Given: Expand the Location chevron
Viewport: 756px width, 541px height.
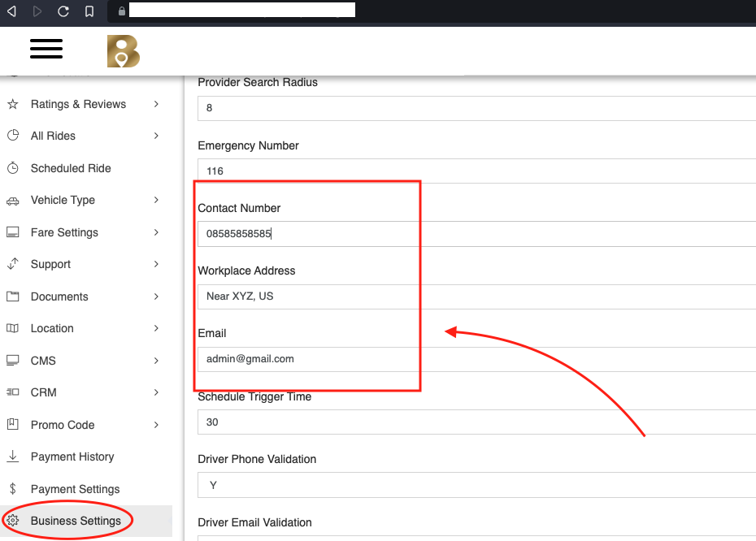Looking at the screenshot, I should tap(156, 328).
